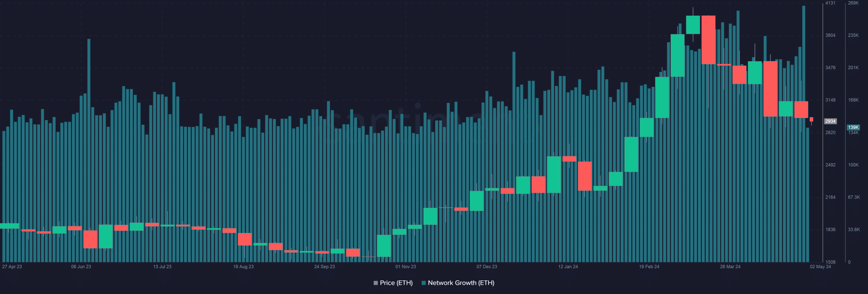Screen dimensions: 868x294
Task: Click the 2820 price axis value
Action: pyautogui.click(x=830, y=133)
